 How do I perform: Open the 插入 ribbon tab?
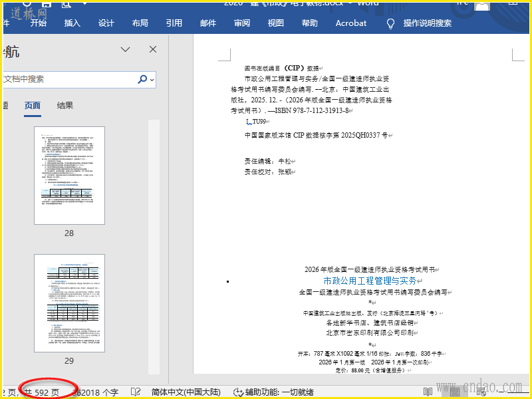(x=72, y=23)
